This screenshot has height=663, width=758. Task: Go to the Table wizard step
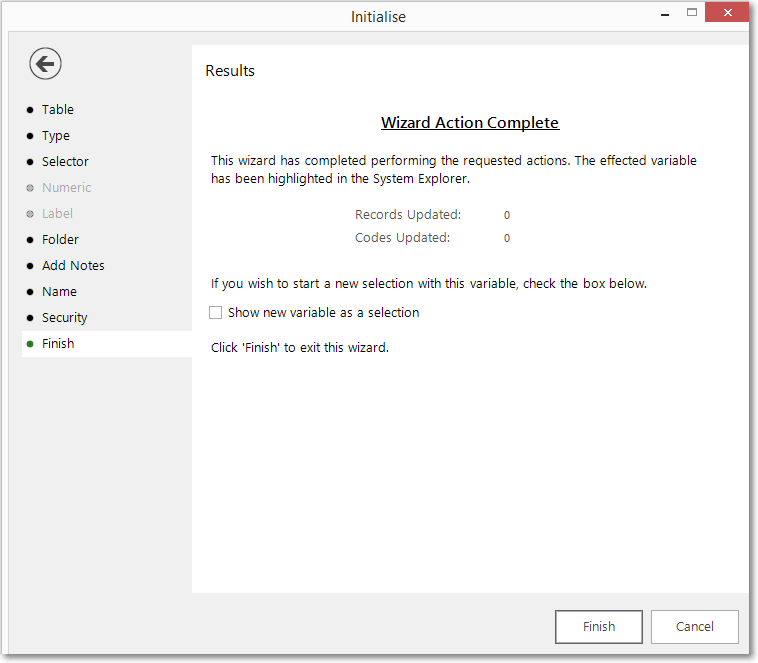58,110
